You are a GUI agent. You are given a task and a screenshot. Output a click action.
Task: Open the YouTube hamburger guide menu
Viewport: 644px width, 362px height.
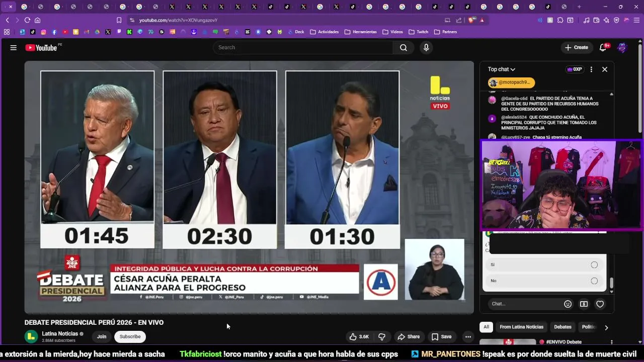[x=14, y=47]
